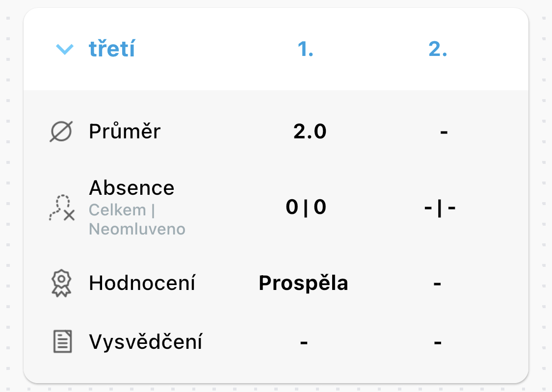Image resolution: width=552 pixels, height=392 pixels.
Task: Click the Hodnocení award ribbon icon
Action: [x=62, y=283]
